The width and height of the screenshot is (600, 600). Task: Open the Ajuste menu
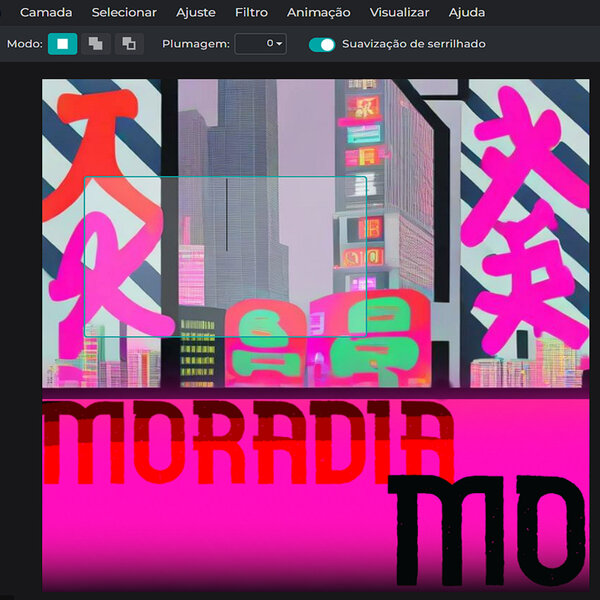(x=196, y=13)
